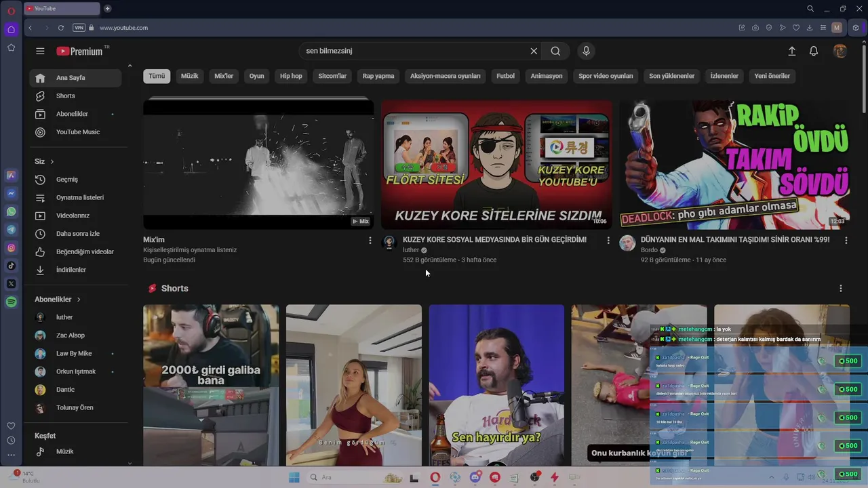Open the notifications bell

tap(814, 51)
